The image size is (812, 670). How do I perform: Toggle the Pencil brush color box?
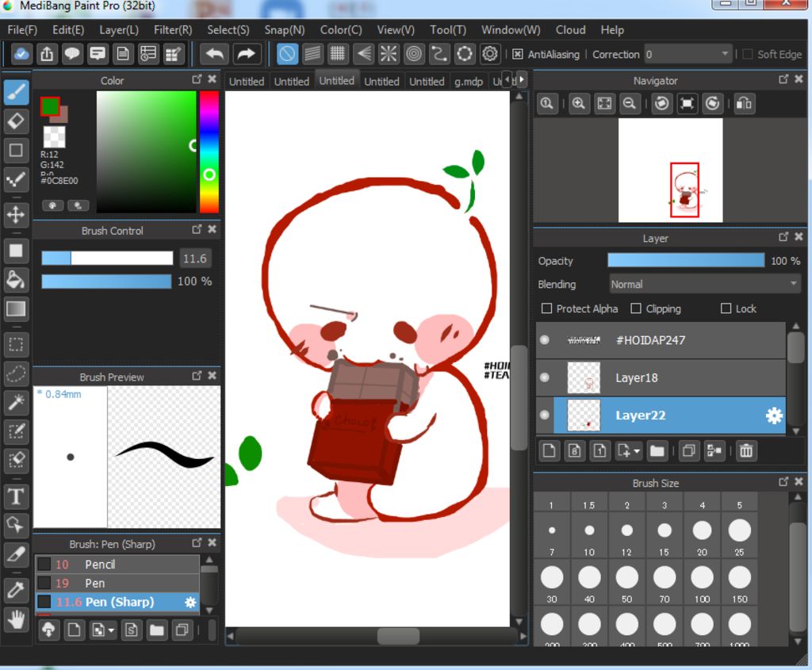click(44, 564)
